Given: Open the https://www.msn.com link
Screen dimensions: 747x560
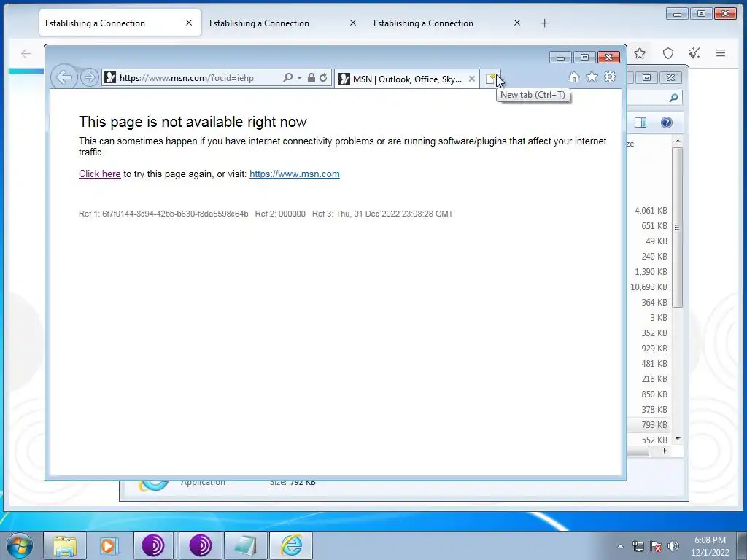Looking at the screenshot, I should click(x=295, y=174).
